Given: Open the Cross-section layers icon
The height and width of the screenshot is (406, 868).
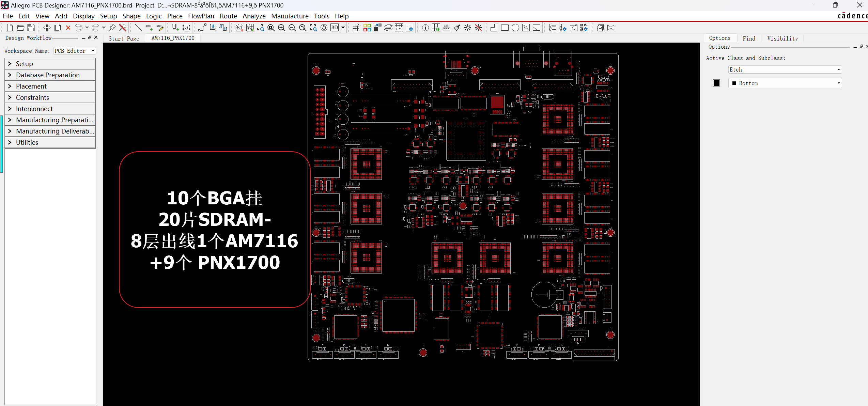Looking at the screenshot, I should tap(388, 28).
